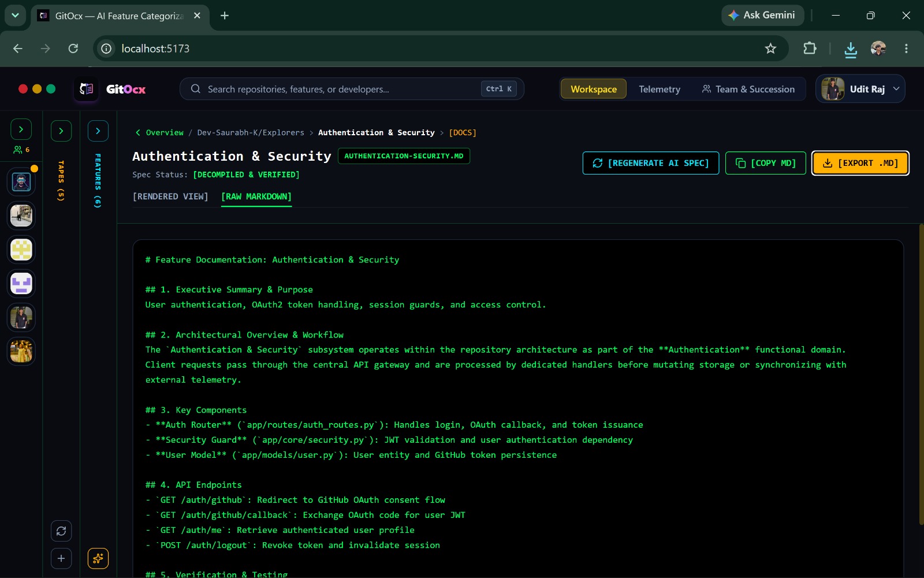Select the purple pixel-face avatar
This screenshot has height=578, width=924.
point(21,283)
